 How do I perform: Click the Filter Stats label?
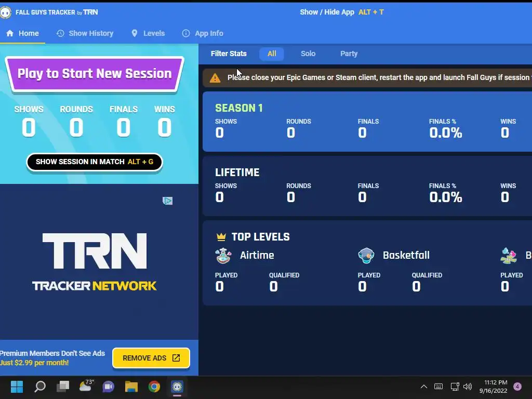click(229, 54)
